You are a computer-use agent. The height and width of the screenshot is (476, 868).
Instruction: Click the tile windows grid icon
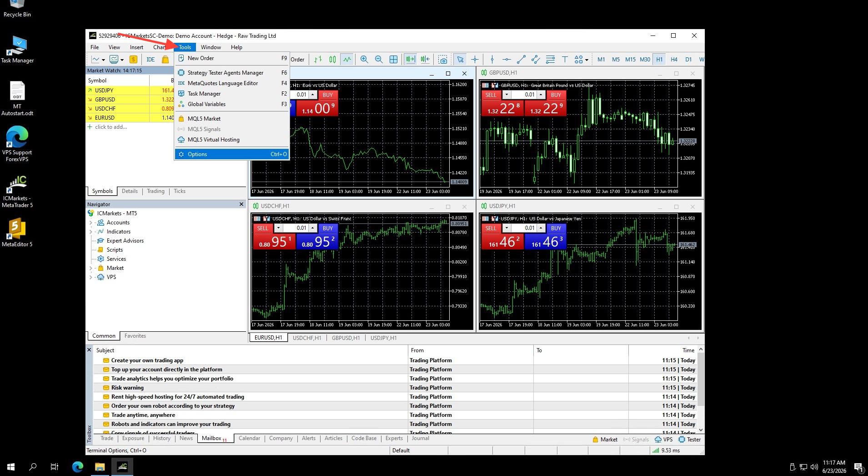[394, 60]
